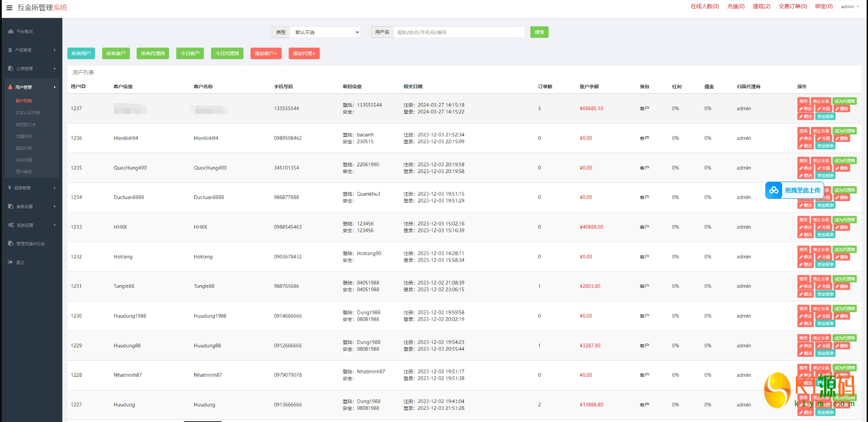Click the bitcoin icon beside 产品管理
868x422 pixels.
tap(10, 50)
